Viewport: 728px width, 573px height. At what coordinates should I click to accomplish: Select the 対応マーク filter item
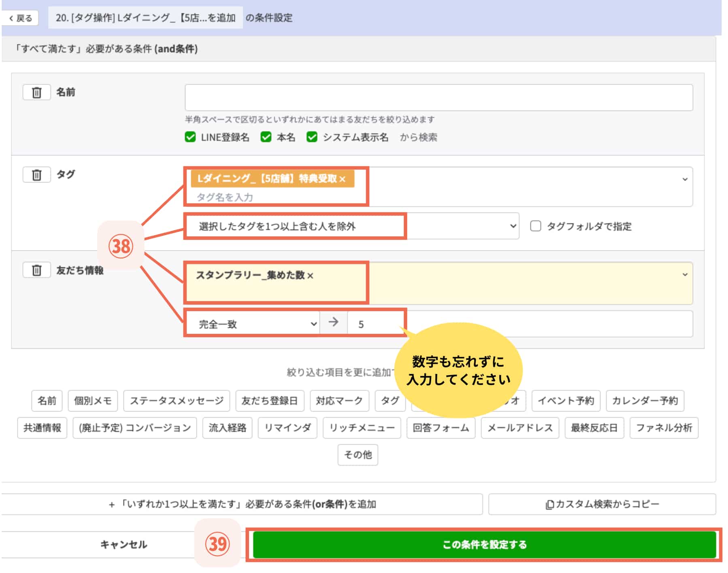click(x=339, y=401)
